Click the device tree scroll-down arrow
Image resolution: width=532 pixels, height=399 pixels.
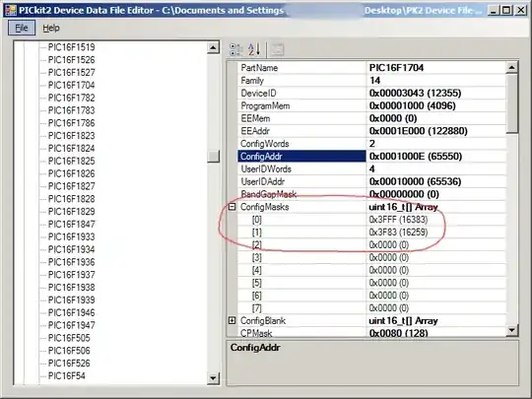coord(213,378)
